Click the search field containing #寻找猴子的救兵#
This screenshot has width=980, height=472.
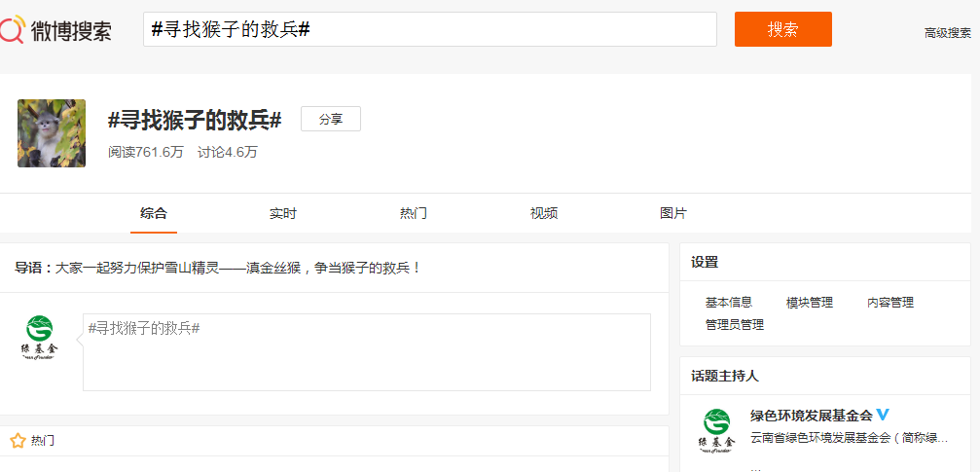click(430, 29)
